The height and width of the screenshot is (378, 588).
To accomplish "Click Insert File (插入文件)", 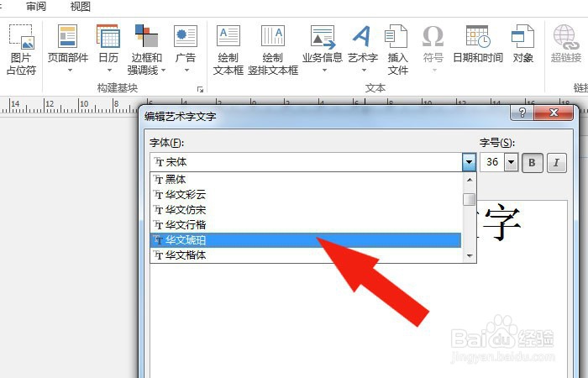I will pos(397,49).
